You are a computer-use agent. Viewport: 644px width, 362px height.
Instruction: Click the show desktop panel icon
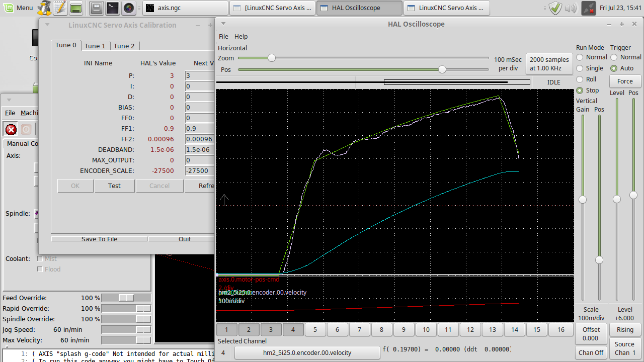[x=76, y=8]
